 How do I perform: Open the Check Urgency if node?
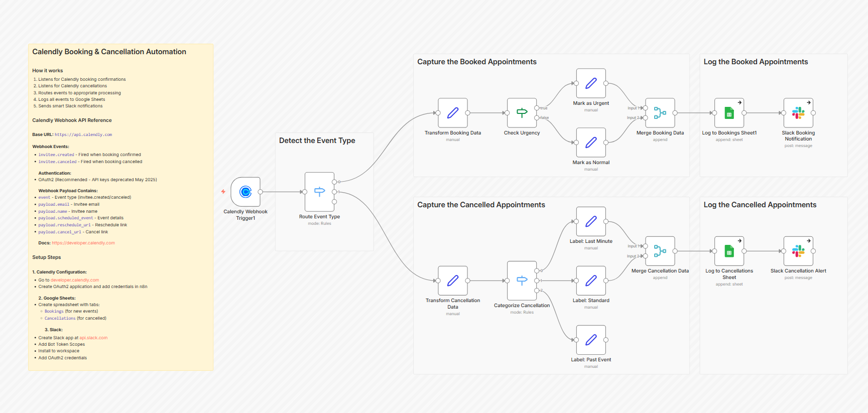(x=522, y=113)
